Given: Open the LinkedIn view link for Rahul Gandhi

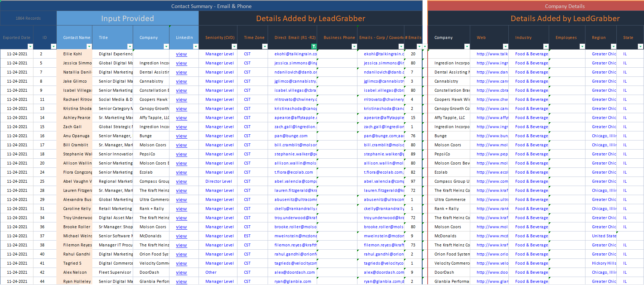Looking at the screenshot, I should pyautogui.click(x=181, y=254).
